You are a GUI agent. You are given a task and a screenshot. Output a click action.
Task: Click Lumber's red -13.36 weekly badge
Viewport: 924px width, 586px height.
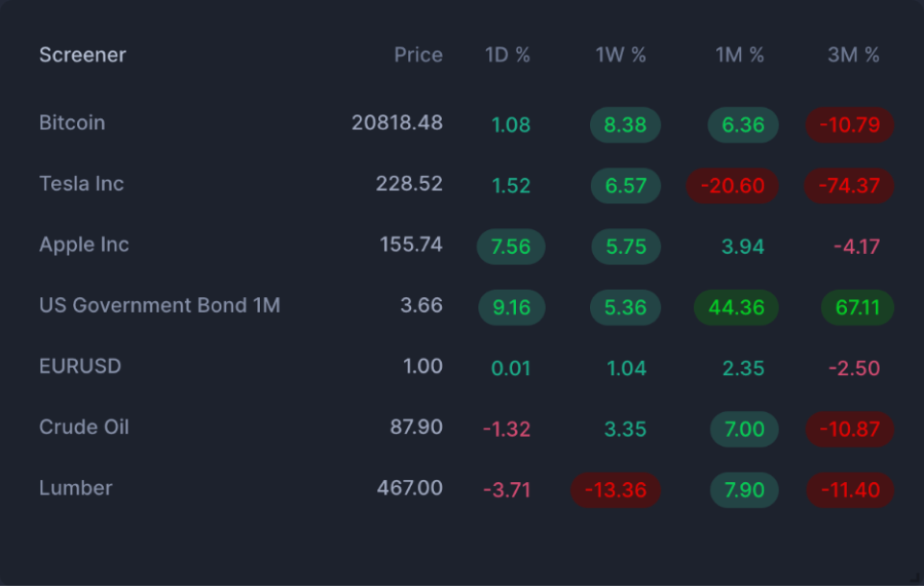(x=615, y=490)
